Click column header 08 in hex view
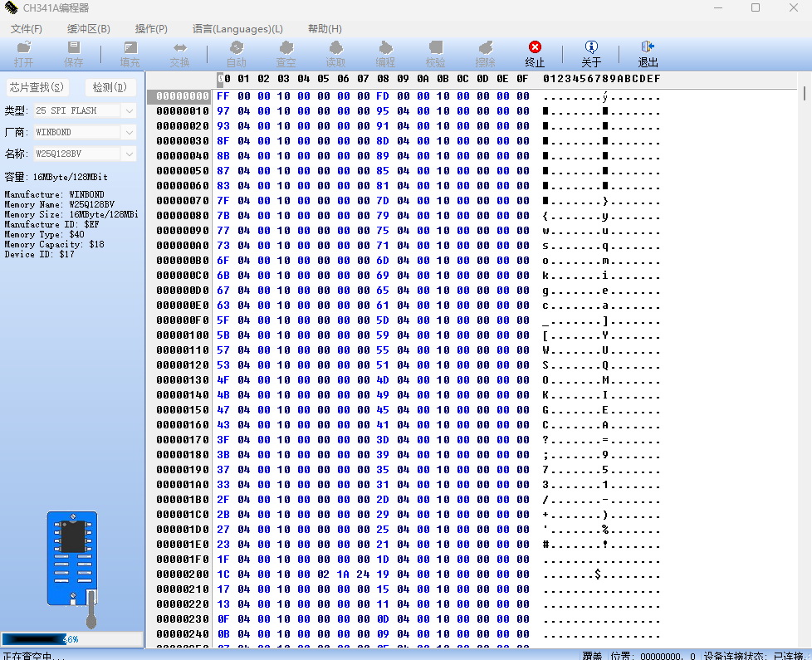 click(x=383, y=79)
